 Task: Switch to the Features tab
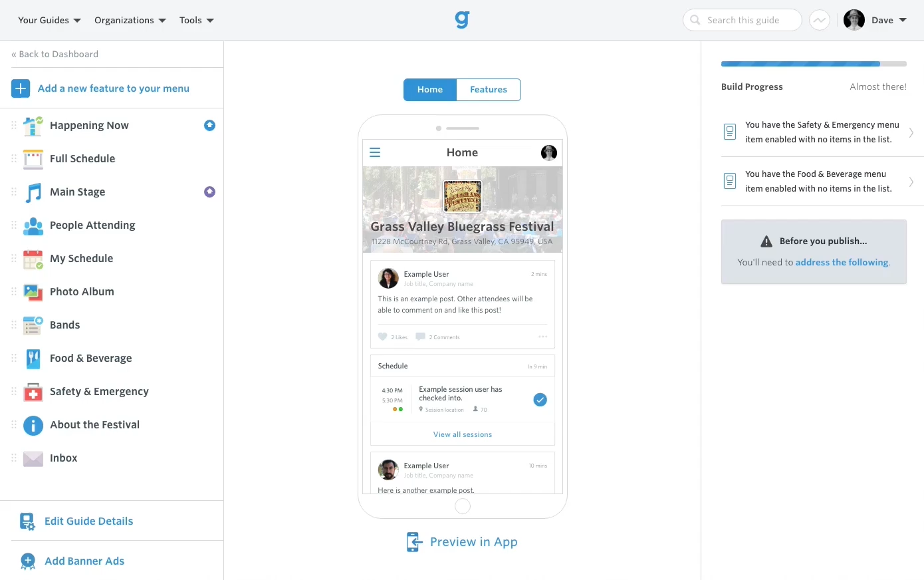(489, 90)
